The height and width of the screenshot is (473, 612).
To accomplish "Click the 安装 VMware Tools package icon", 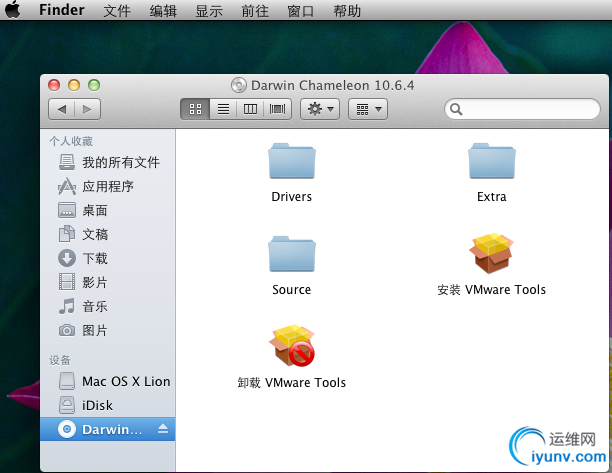I will 491,253.
